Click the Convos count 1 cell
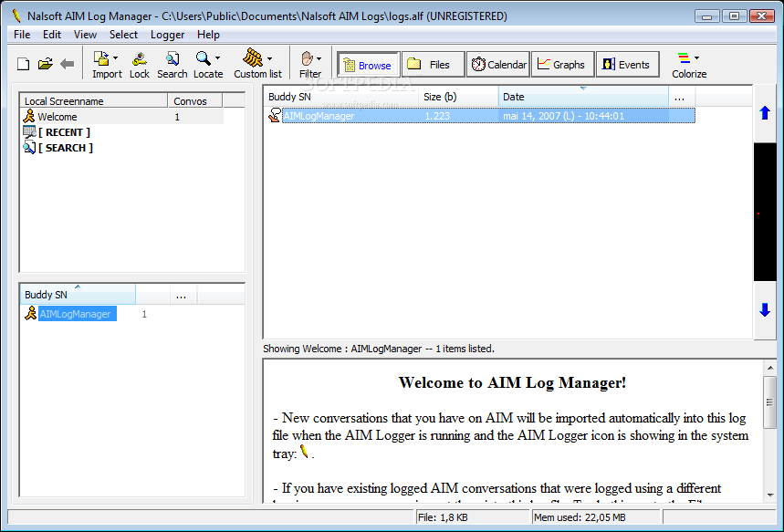This screenshot has height=532, width=784. click(177, 117)
